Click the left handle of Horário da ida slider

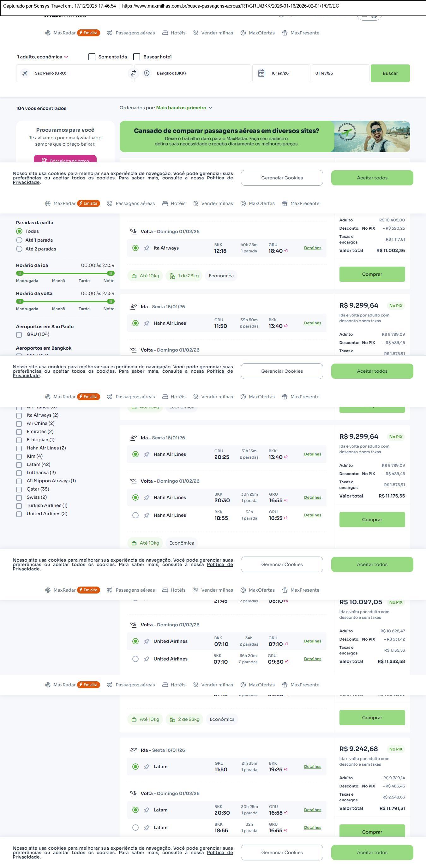(x=20, y=273)
